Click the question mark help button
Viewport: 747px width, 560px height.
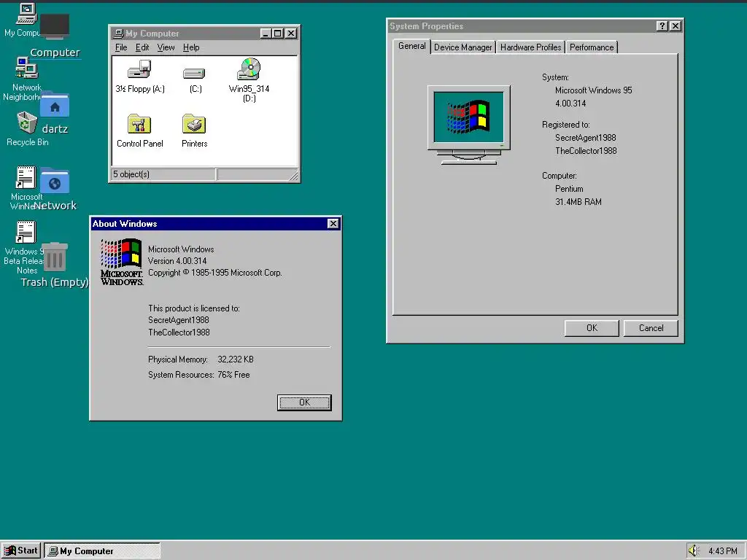click(x=662, y=26)
